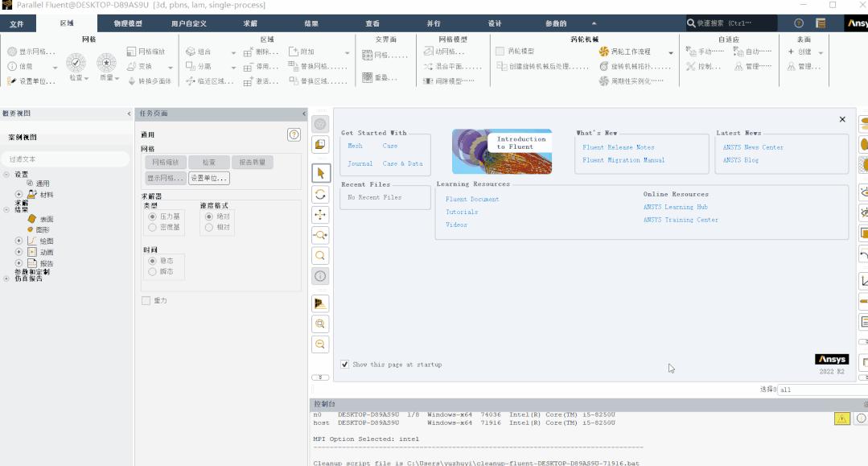
Task: Select the 密度基 solver type radio
Action: [x=152, y=227]
